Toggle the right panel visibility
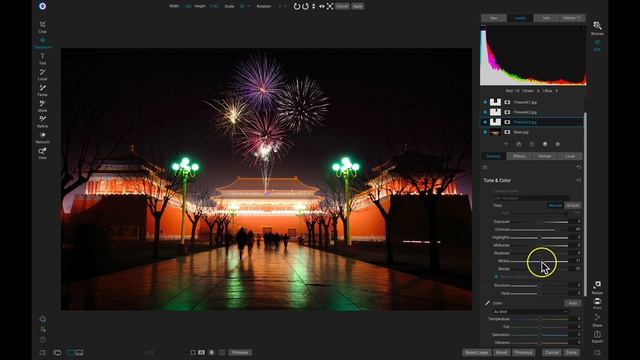This screenshot has width=640, height=360. [597, 353]
